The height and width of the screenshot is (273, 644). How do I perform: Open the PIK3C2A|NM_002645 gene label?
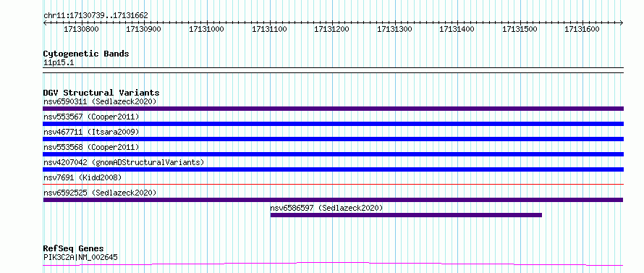click(x=80, y=257)
